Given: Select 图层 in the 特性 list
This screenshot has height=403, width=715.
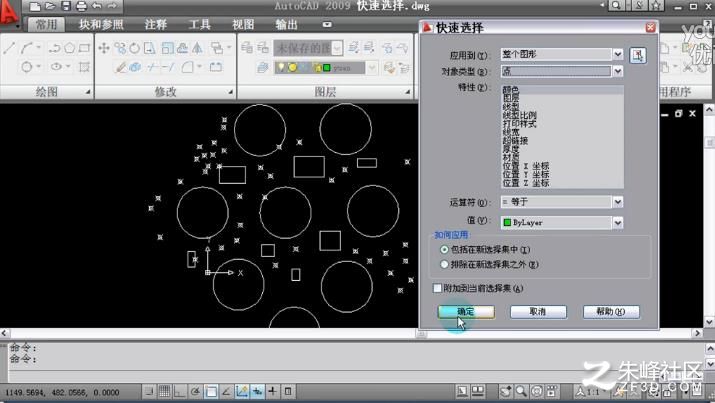Looking at the screenshot, I should coord(511,98).
